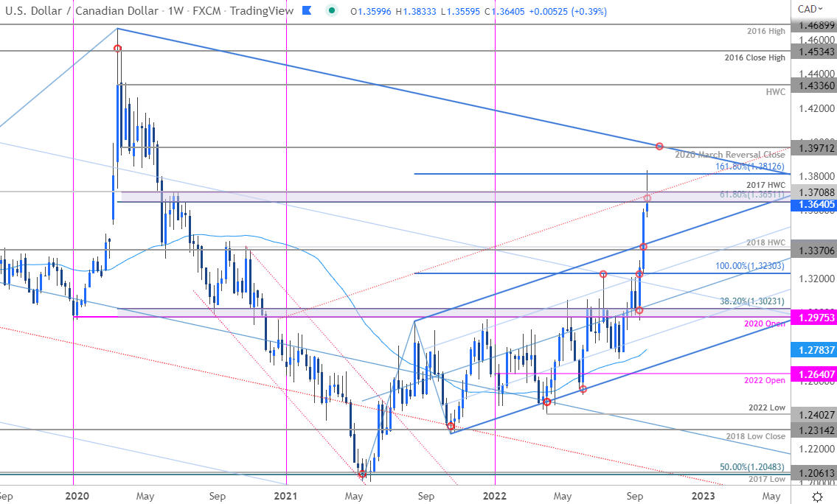Select the 1.37088 price label

813,192
